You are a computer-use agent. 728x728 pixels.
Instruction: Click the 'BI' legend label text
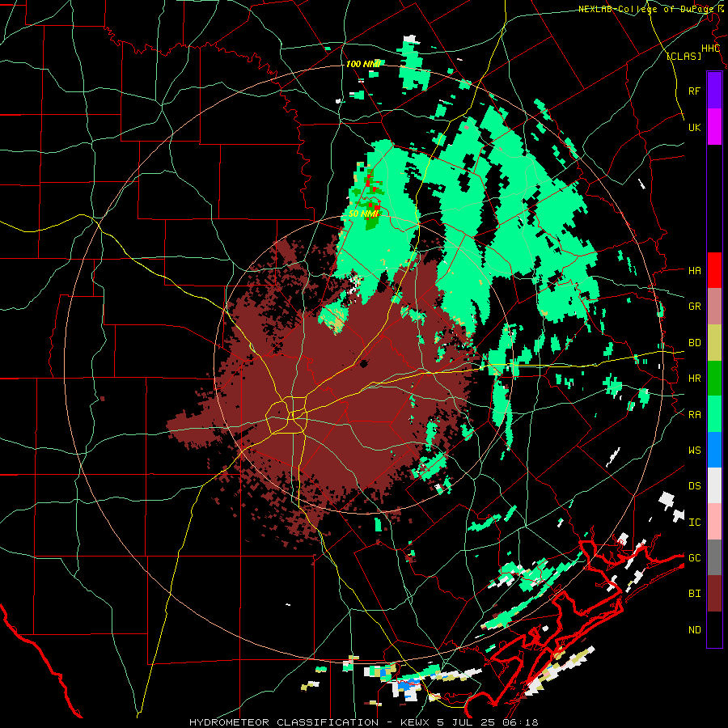pos(694,594)
